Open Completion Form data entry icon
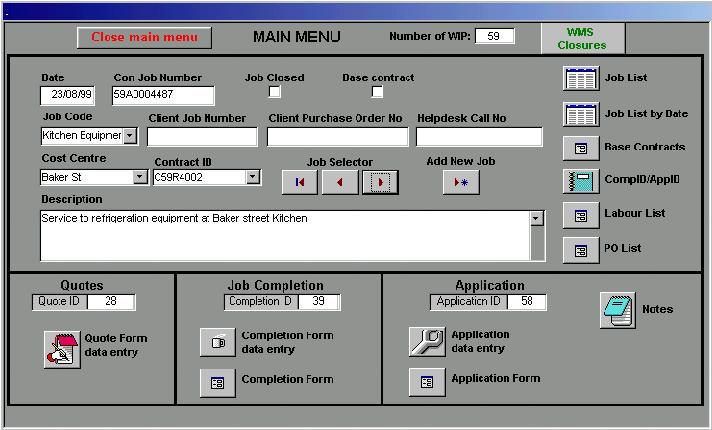712x430 pixels. pyautogui.click(x=218, y=342)
